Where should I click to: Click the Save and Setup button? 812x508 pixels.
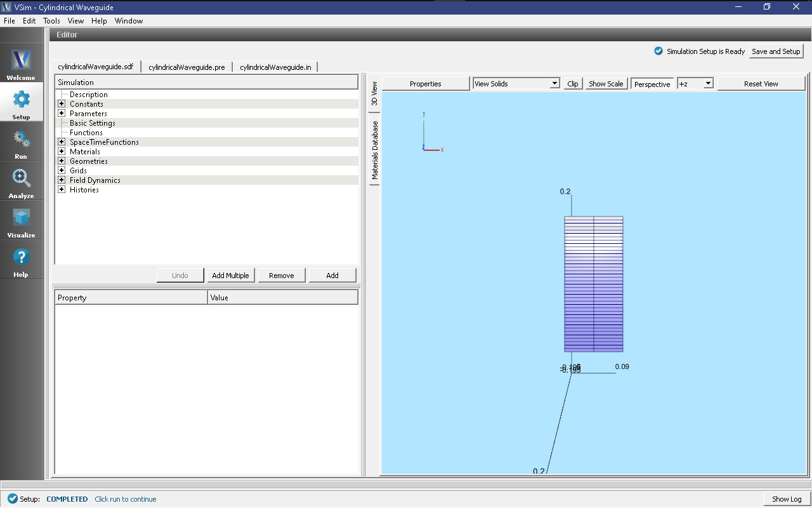tap(776, 51)
